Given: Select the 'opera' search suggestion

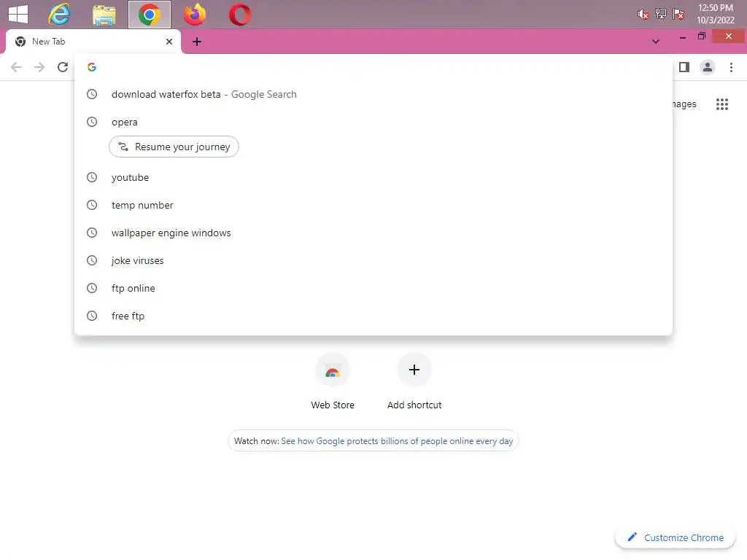Looking at the screenshot, I should click(373, 122).
